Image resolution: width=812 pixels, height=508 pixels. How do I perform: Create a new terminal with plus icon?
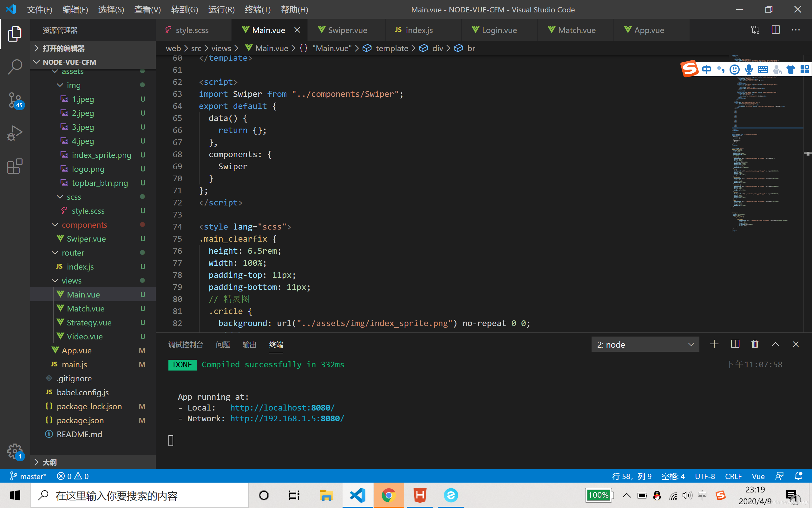[x=714, y=344]
